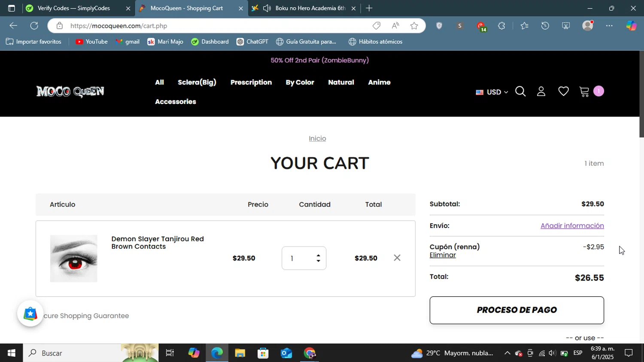Open the Sclera(Big) menu item
Viewport: 644px width, 362px height.
coord(197,82)
